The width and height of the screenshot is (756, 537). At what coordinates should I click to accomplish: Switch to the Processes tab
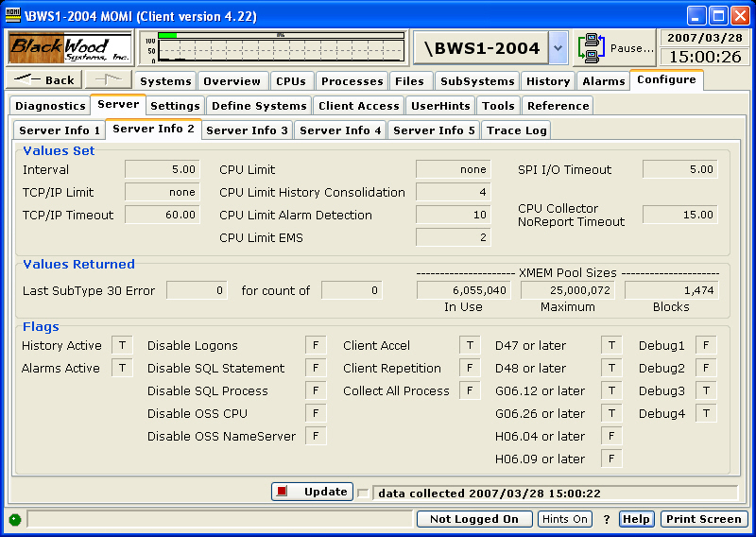click(352, 81)
